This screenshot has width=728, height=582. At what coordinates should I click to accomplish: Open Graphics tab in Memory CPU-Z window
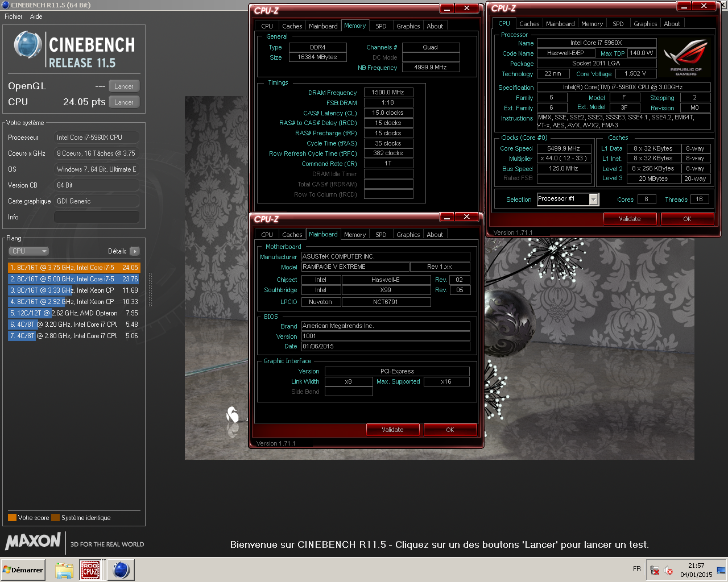408,26
